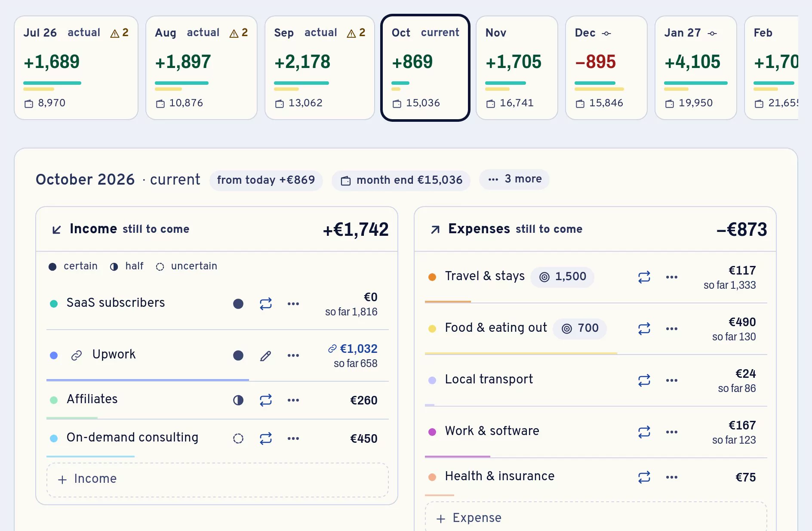Viewport: 812px width, 531px height.
Task: Open the more menu for Affiliates
Action: pos(293,400)
